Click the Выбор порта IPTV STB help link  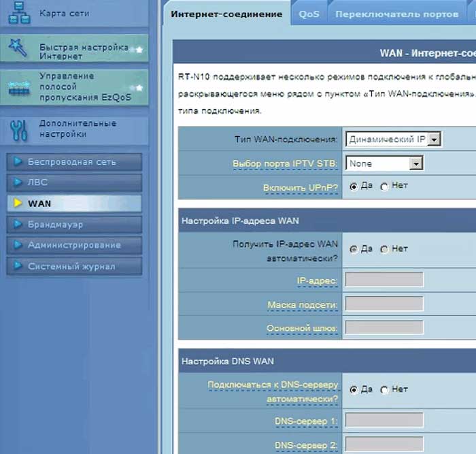pos(285,163)
